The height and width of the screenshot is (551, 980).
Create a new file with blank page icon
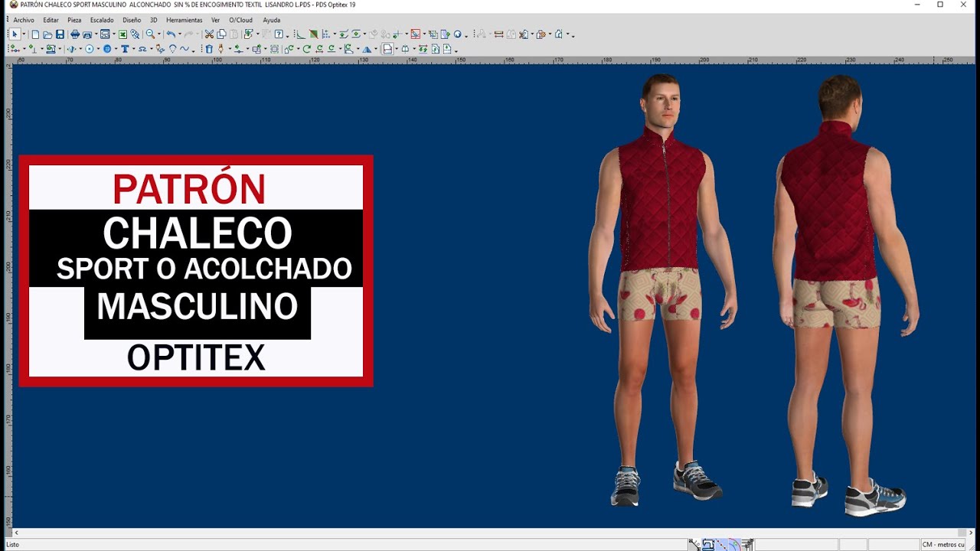pyautogui.click(x=35, y=34)
